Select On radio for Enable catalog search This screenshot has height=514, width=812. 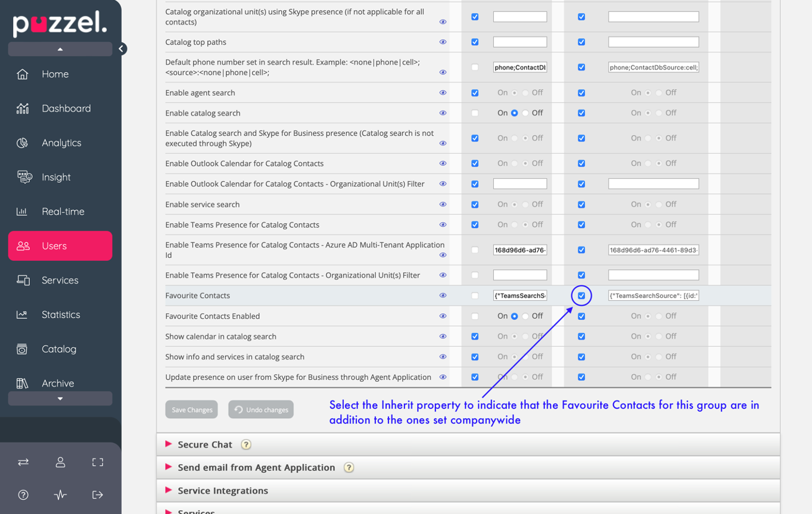tap(514, 113)
